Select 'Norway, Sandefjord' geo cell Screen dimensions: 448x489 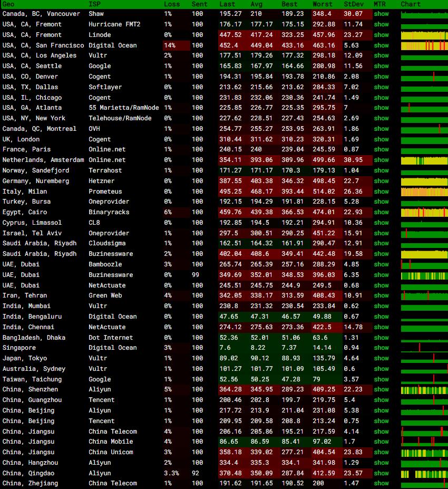tap(36, 170)
